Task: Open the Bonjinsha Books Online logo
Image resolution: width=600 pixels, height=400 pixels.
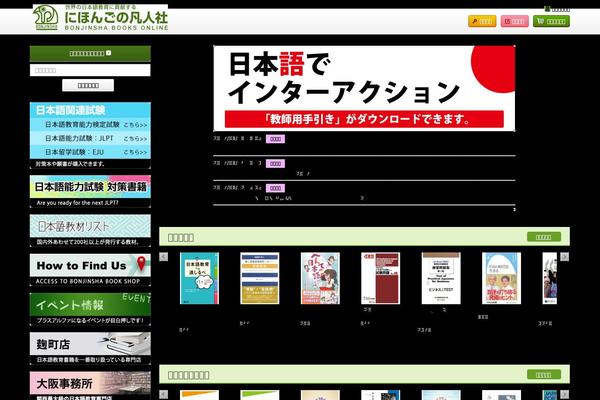Action: [100, 18]
